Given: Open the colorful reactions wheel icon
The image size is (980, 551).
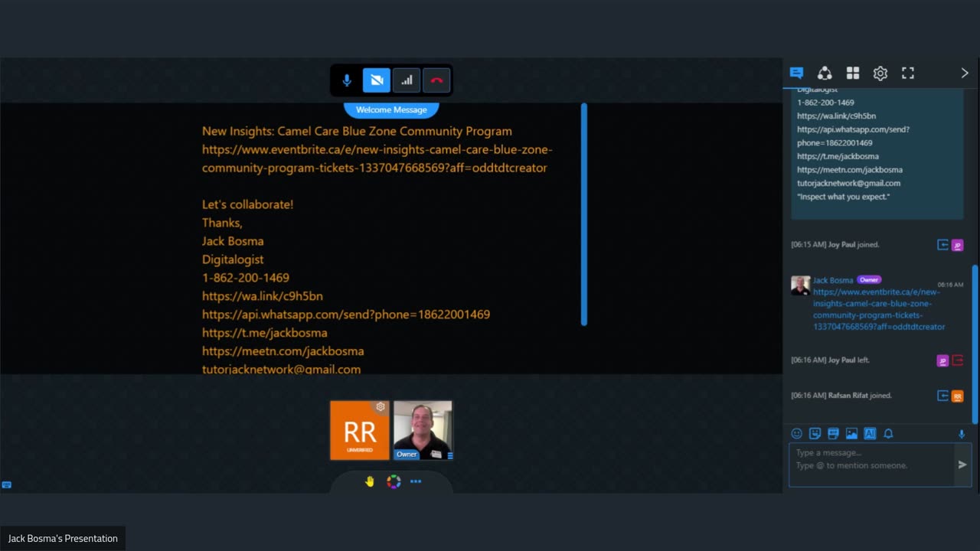Looking at the screenshot, I should coord(394,481).
